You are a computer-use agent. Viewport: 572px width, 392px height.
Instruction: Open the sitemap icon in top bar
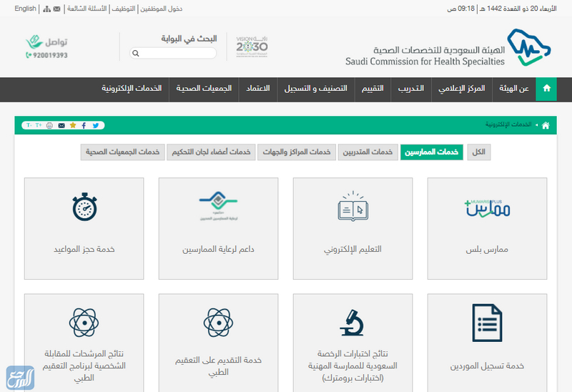pos(46,9)
